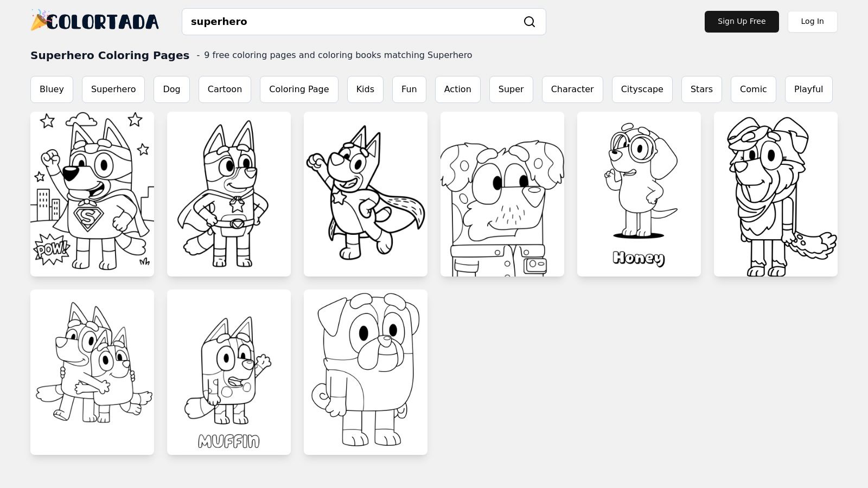This screenshot has width=868, height=488.
Task: Select the Cityscape filter tag
Action: point(642,89)
